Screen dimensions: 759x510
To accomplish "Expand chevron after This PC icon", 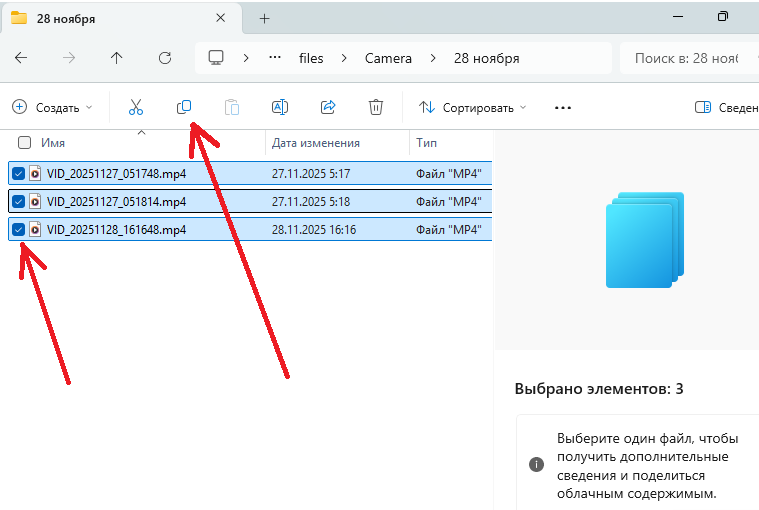I will coord(246,58).
